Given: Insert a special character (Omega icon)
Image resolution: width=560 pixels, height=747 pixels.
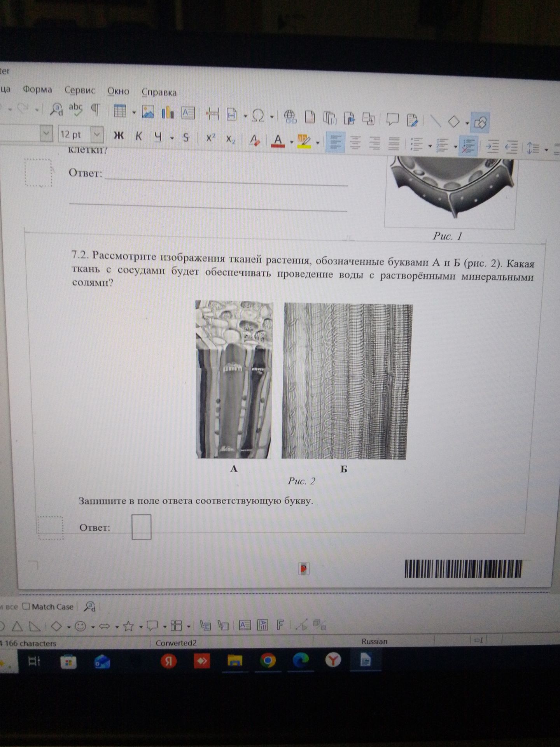Looking at the screenshot, I should (258, 116).
